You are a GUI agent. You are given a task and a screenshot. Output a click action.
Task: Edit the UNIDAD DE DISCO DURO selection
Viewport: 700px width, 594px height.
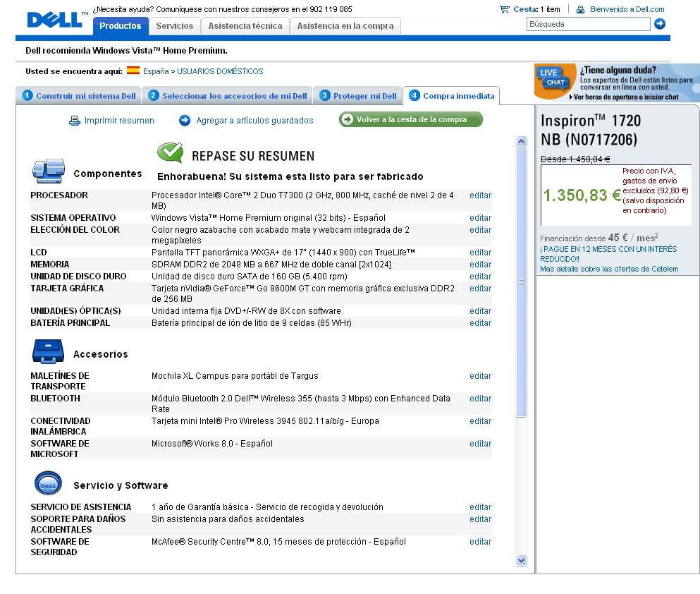[x=480, y=277]
